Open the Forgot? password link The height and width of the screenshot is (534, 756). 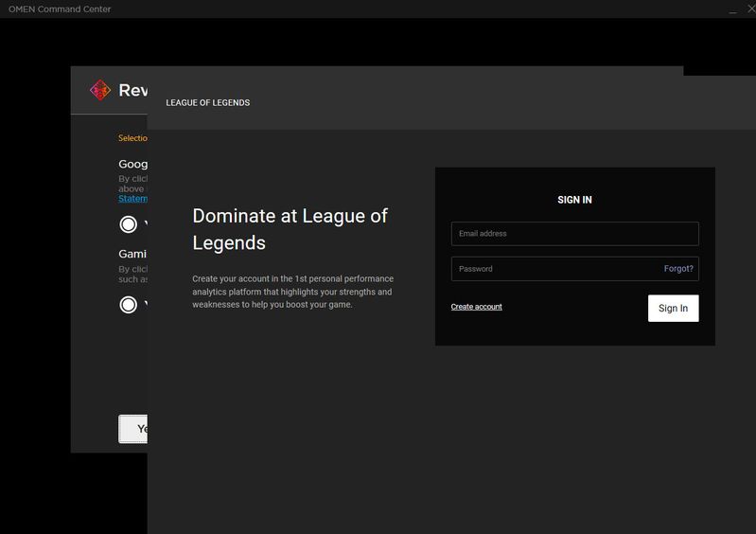point(678,269)
